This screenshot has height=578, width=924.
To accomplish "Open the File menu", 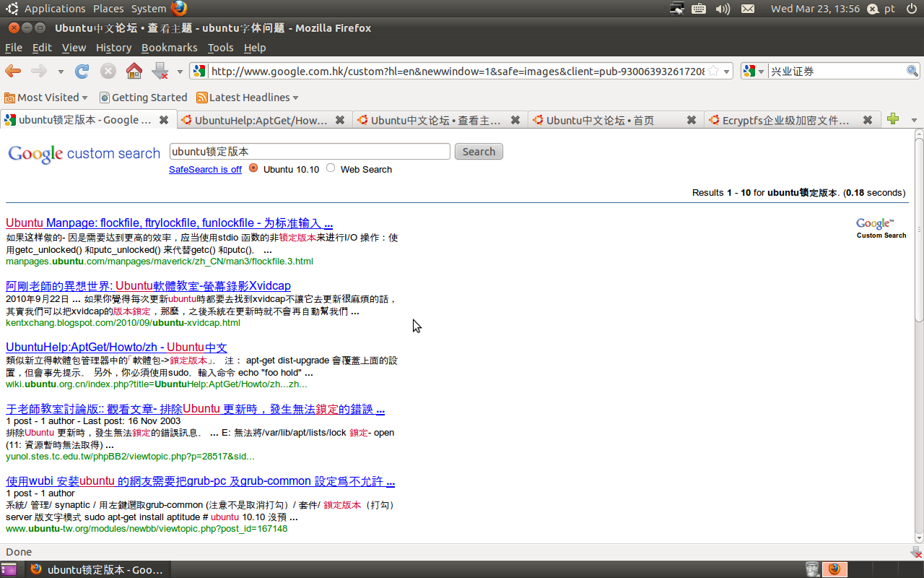I will [14, 47].
